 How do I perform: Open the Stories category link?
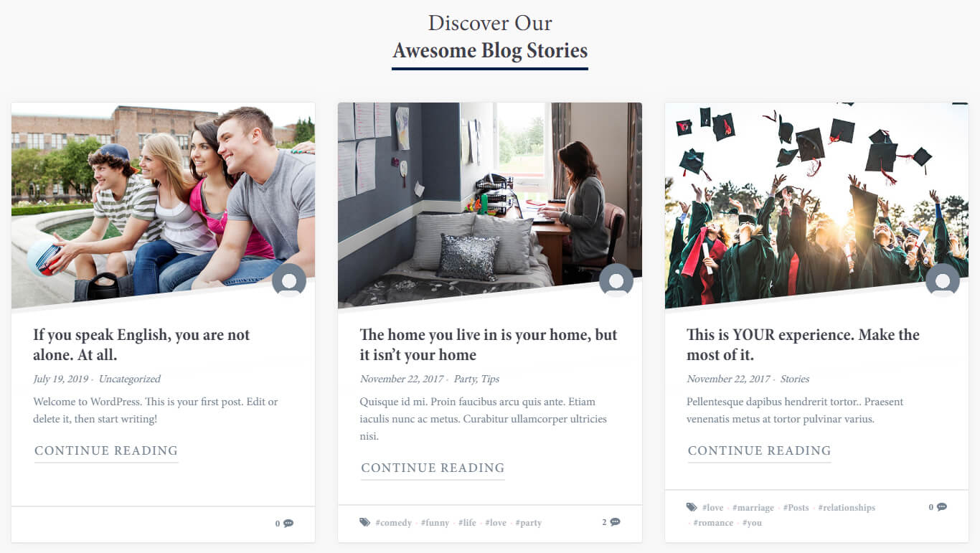pos(794,379)
